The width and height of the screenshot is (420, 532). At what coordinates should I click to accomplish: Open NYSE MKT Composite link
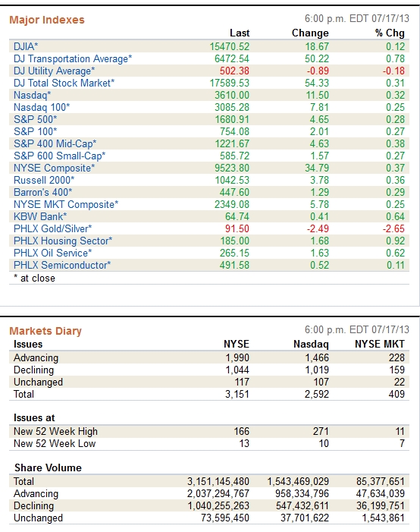point(66,205)
